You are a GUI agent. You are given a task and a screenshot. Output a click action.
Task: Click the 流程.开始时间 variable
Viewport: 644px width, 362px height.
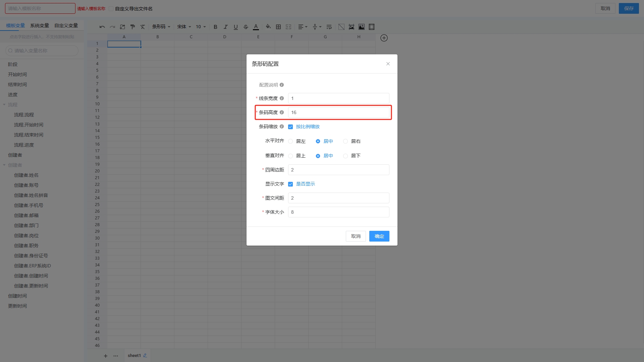pyautogui.click(x=29, y=125)
